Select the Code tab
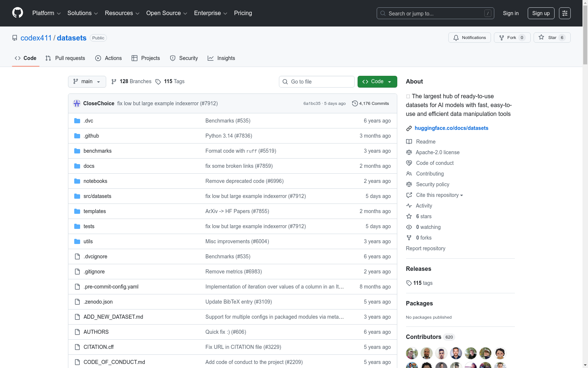This screenshot has width=588, height=368. pyautogui.click(x=25, y=58)
